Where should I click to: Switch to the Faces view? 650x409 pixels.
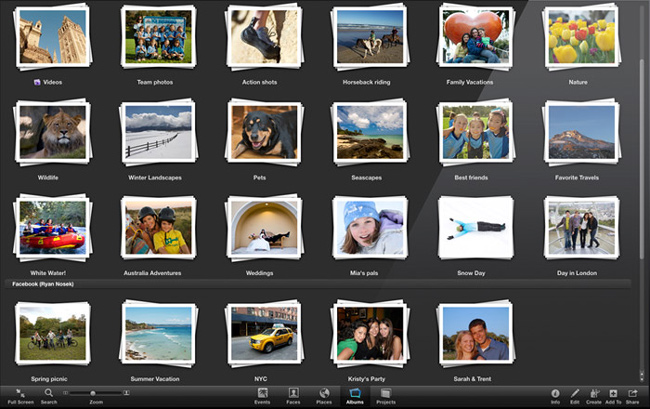(293, 393)
